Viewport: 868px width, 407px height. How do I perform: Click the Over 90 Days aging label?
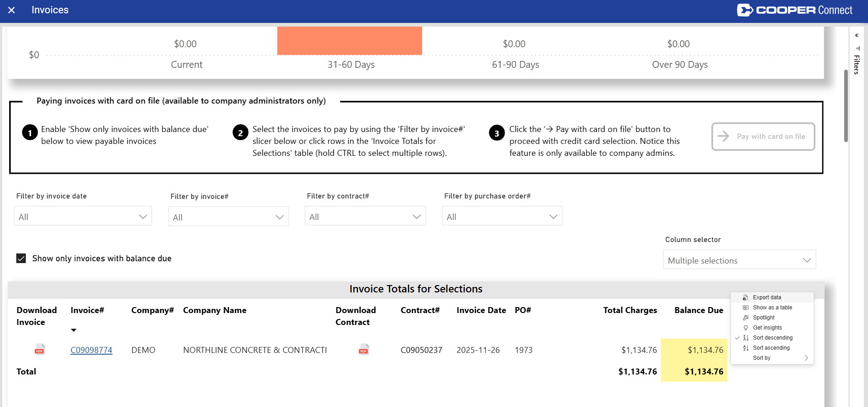[x=680, y=65]
